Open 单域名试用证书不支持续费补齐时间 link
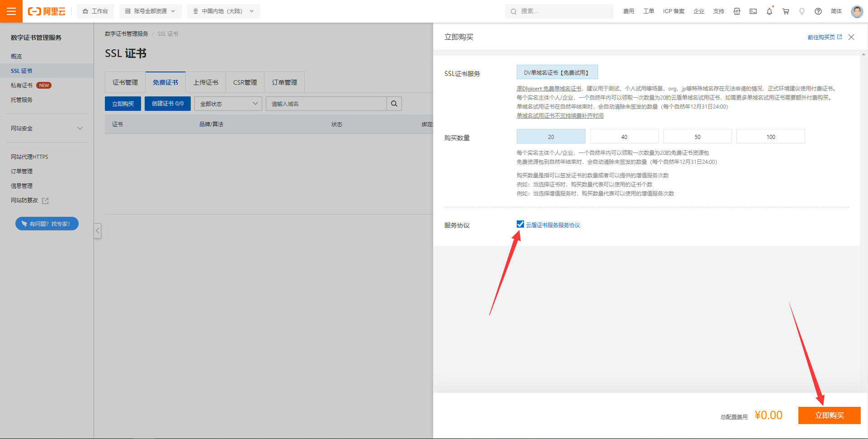 coord(560,116)
